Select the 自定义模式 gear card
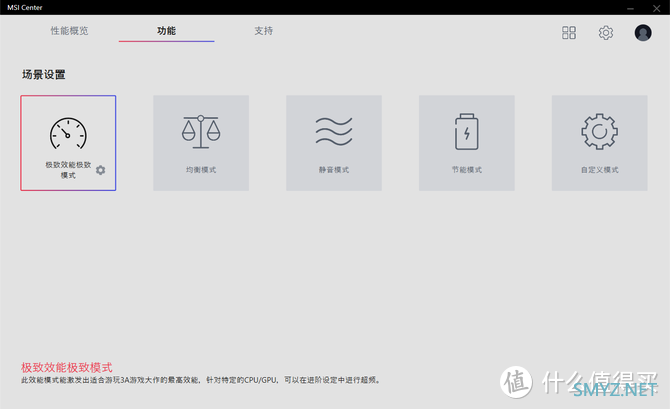 click(x=599, y=143)
